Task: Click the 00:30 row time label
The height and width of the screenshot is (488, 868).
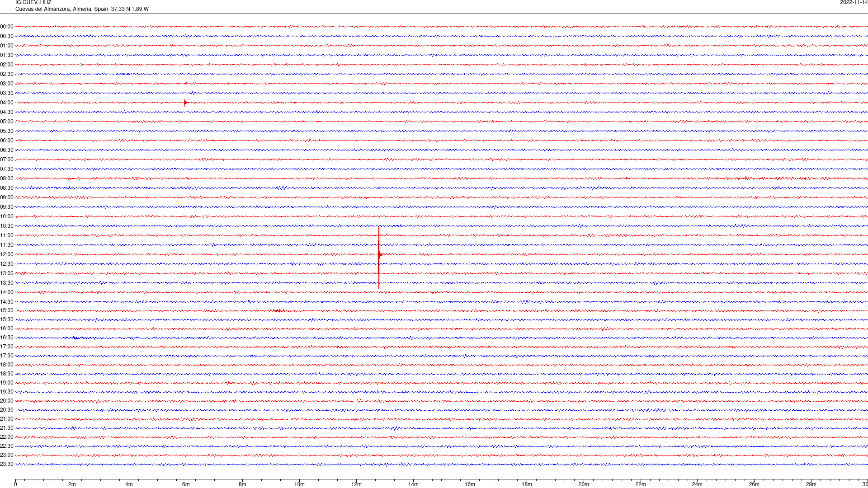Action: [x=7, y=36]
